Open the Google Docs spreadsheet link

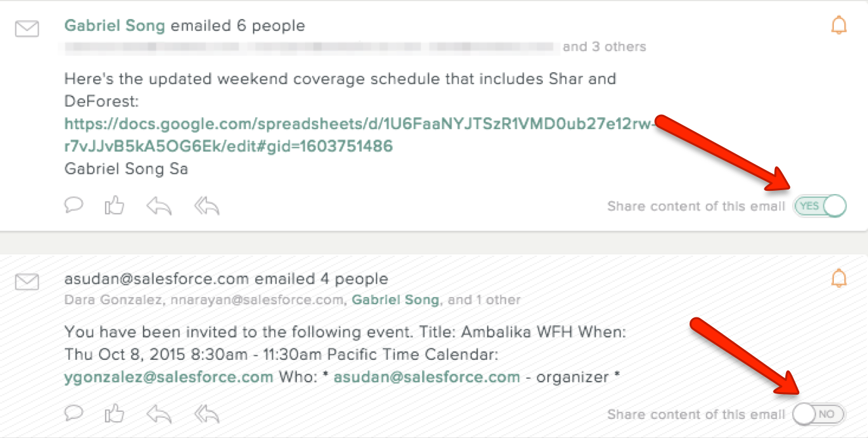359,134
